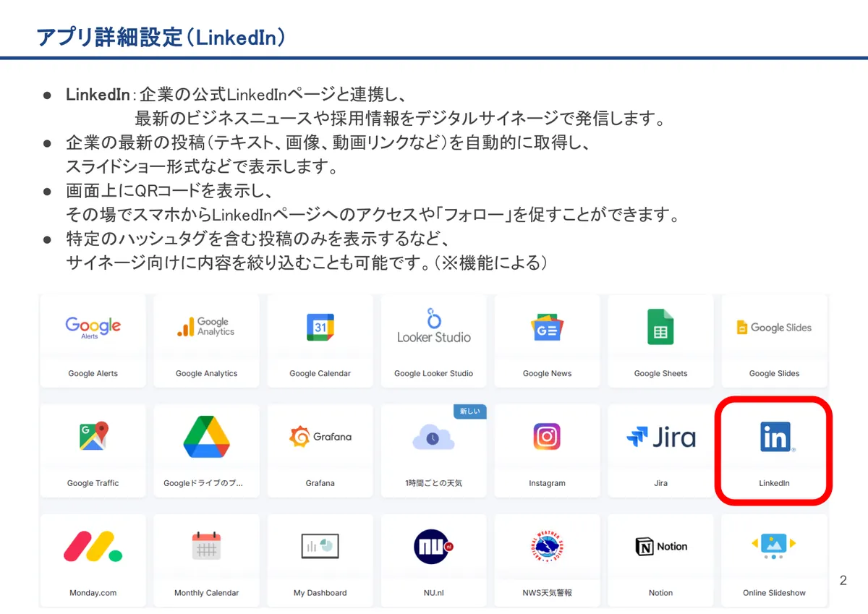Viewport: 868px width, 614px height.
Task: Click the 'Google News' caption
Action: click(547, 373)
